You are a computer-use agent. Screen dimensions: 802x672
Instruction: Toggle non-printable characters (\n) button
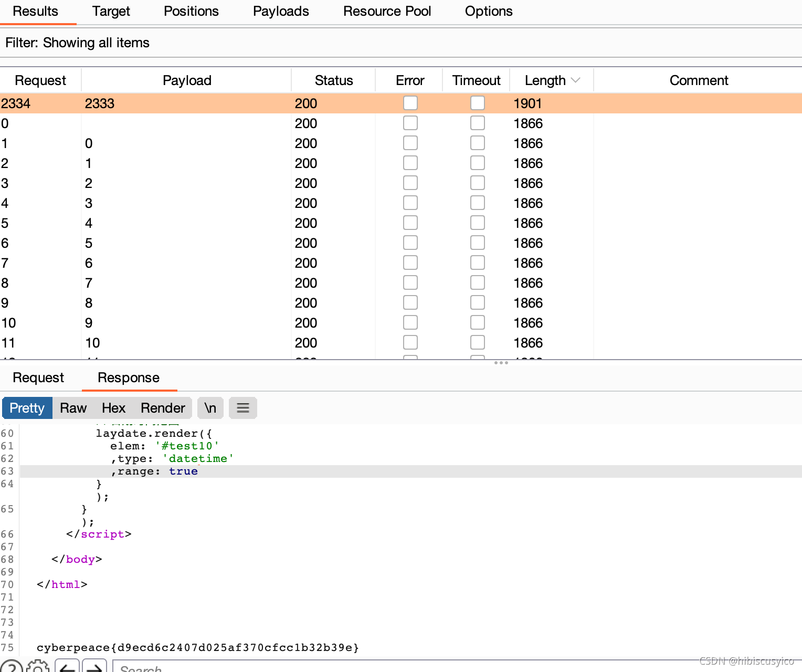click(x=210, y=408)
